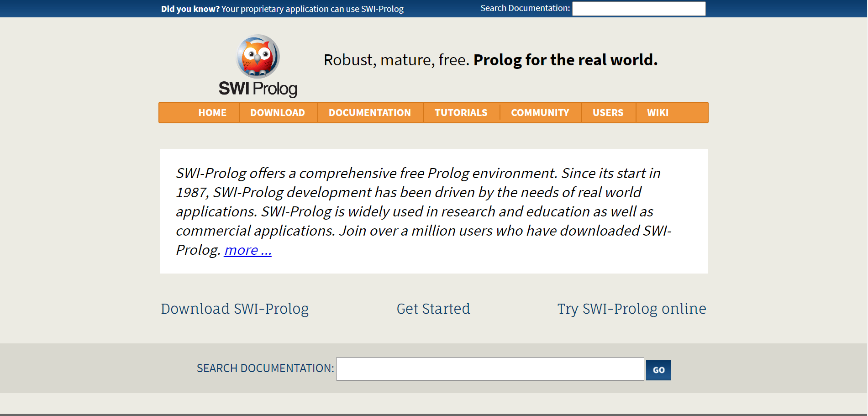The image size is (868, 416).
Task: Open the HOME menu item
Action: point(212,113)
